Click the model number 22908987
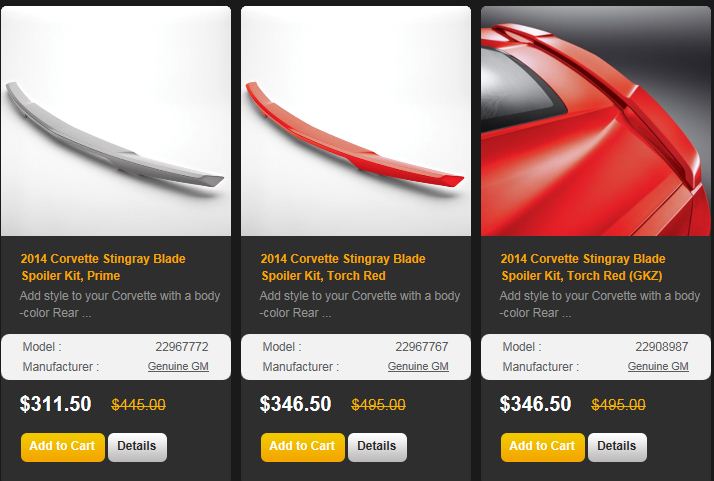714x481 pixels. (x=662, y=347)
